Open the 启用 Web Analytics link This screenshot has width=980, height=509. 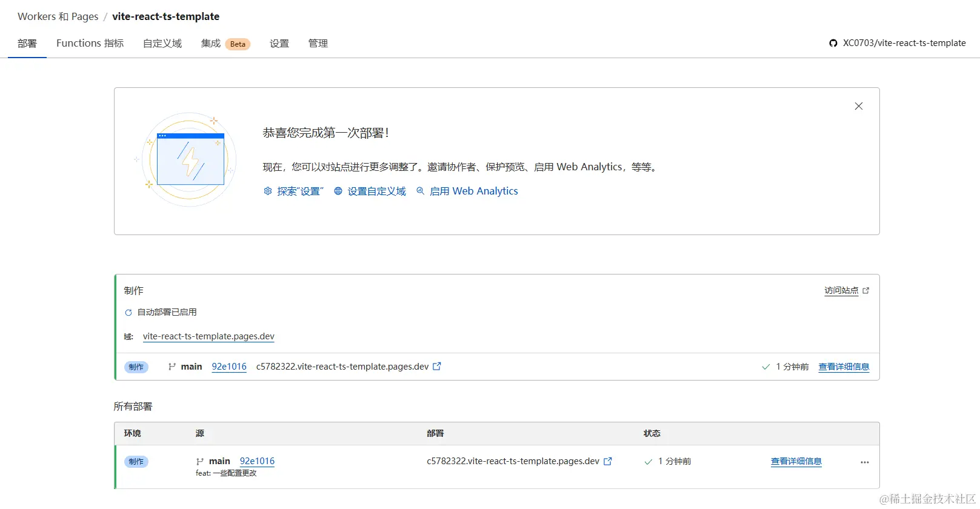pyautogui.click(x=474, y=191)
